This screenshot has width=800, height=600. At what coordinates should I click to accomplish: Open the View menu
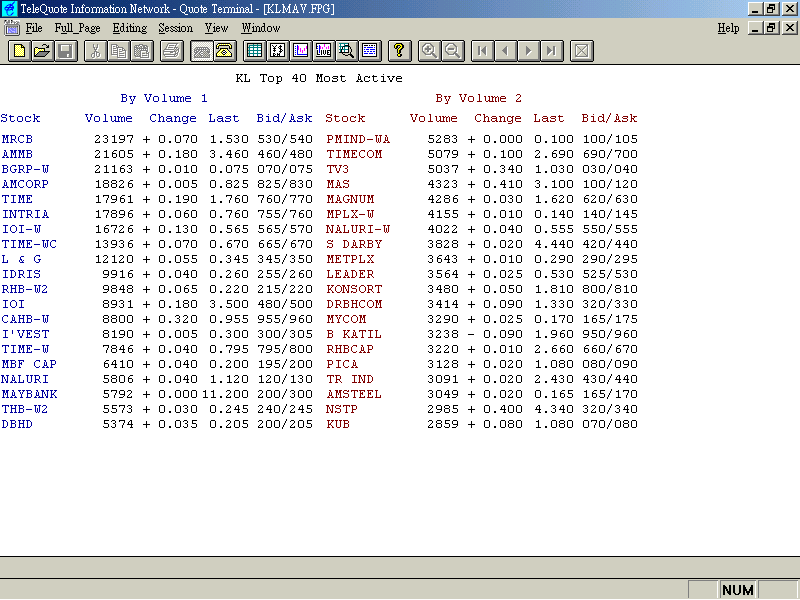pyautogui.click(x=216, y=28)
